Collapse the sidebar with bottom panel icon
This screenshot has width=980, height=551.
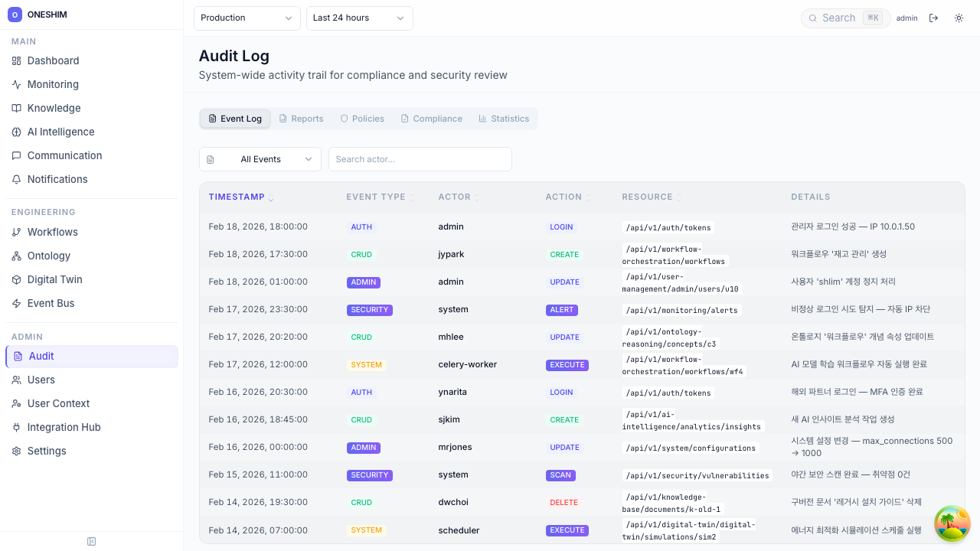click(x=92, y=542)
